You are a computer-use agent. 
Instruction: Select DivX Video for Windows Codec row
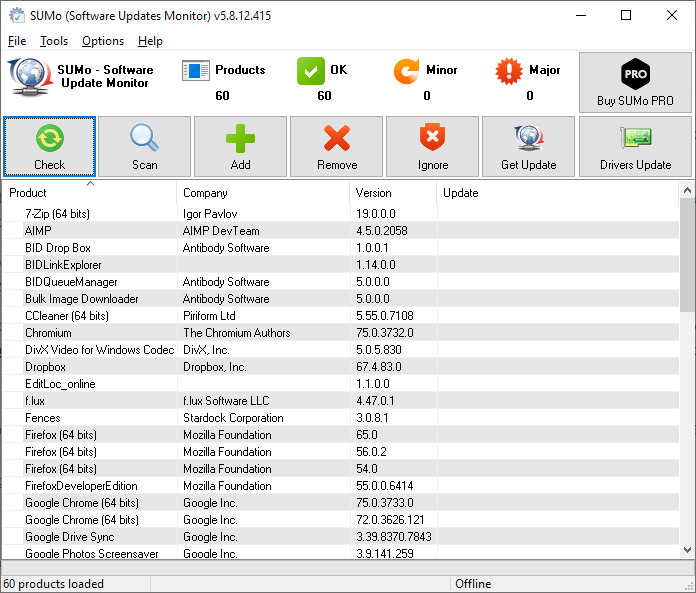341,350
